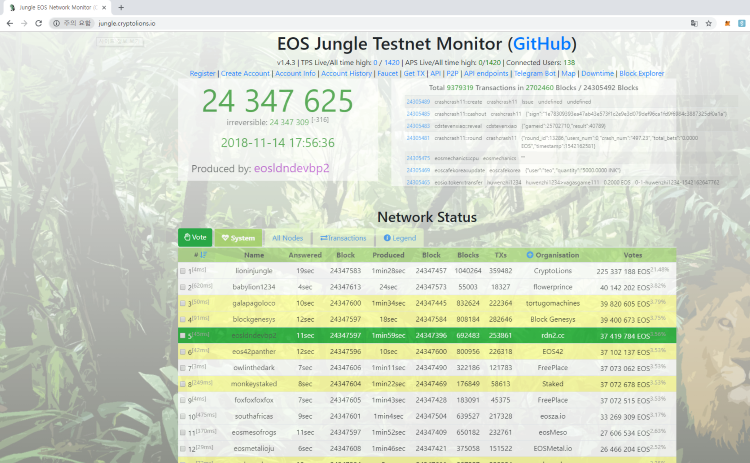Click the Answered column header

[305, 255]
